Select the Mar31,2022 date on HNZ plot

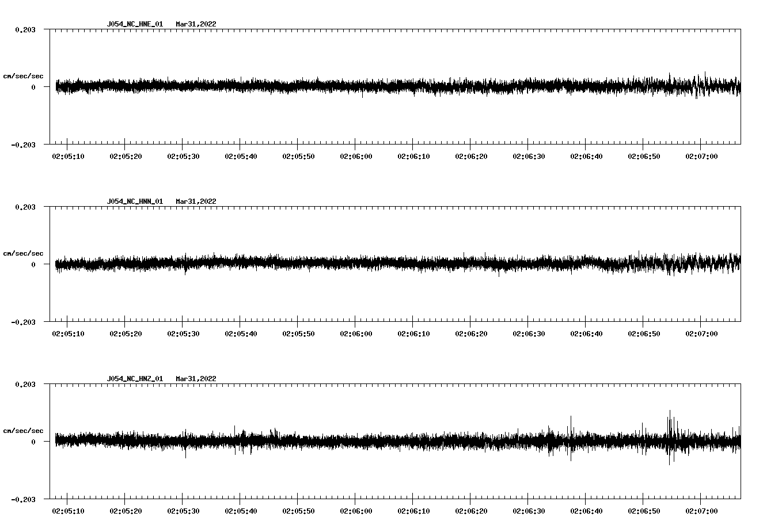click(x=196, y=379)
